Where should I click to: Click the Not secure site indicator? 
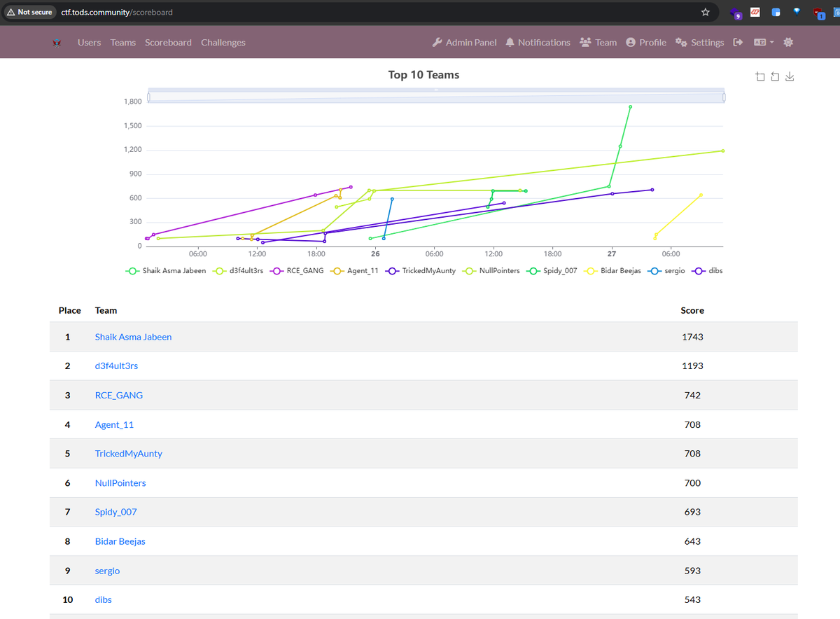(31, 12)
